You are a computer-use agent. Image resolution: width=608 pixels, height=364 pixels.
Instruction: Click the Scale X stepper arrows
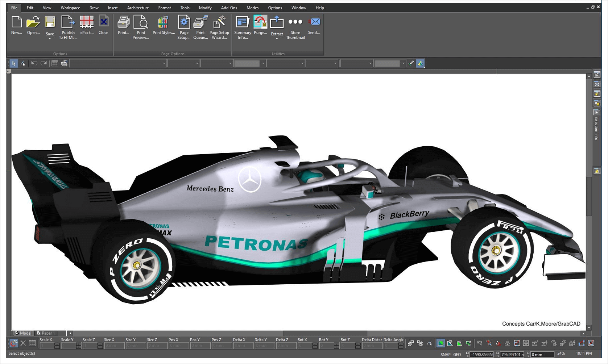pyautogui.click(x=57, y=346)
